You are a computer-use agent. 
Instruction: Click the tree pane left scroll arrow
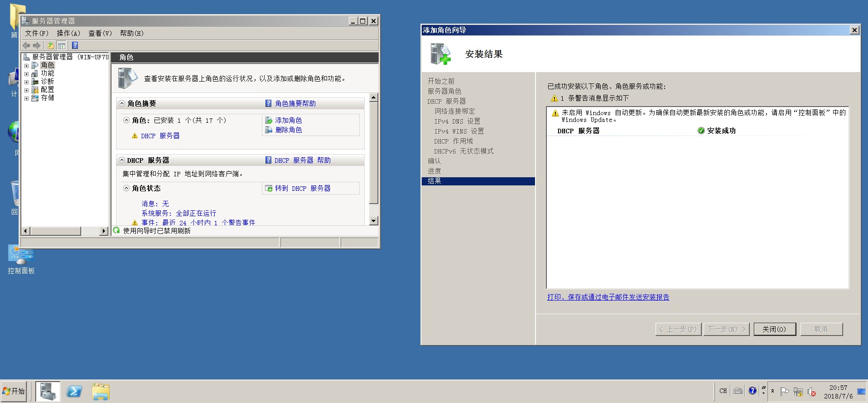click(x=25, y=231)
